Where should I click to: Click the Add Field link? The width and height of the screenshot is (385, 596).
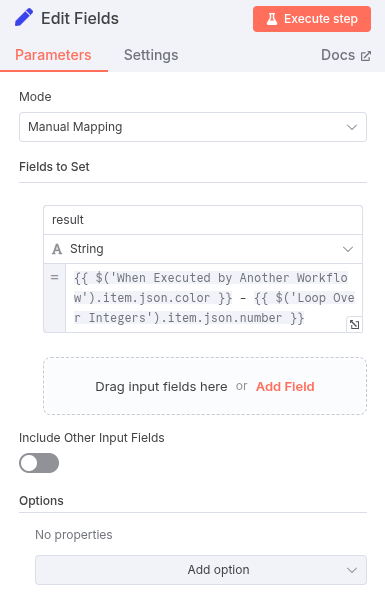pos(285,387)
